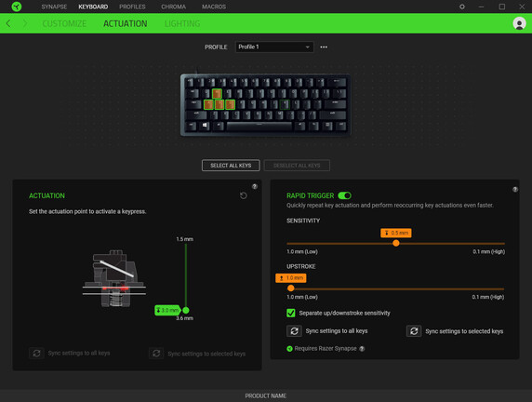The height and width of the screenshot is (402, 532).
Task: Open the Actuation panel help icon
Action: (x=255, y=186)
